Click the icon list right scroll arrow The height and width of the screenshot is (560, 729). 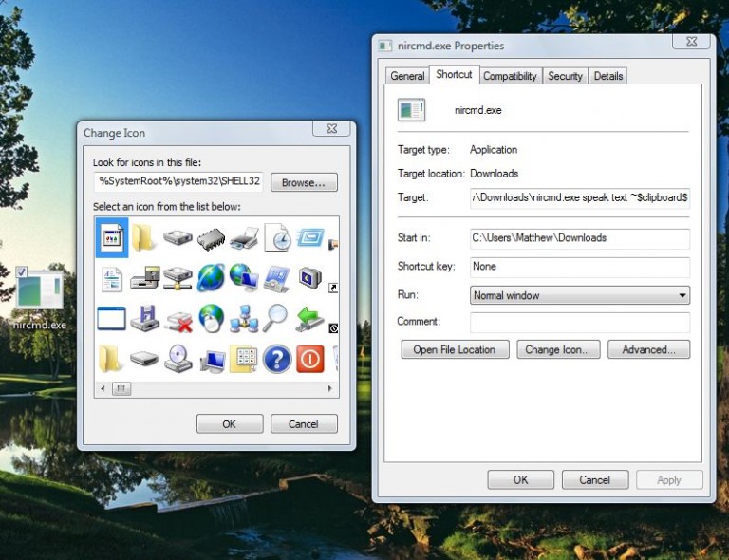[330, 388]
